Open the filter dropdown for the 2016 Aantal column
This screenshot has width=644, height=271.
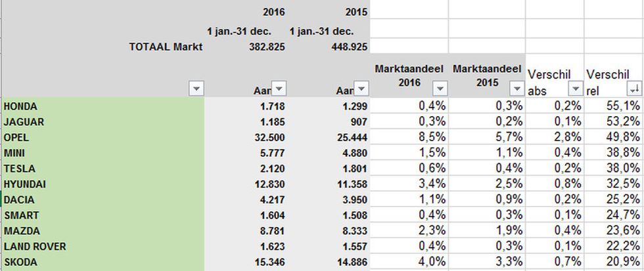point(279,89)
